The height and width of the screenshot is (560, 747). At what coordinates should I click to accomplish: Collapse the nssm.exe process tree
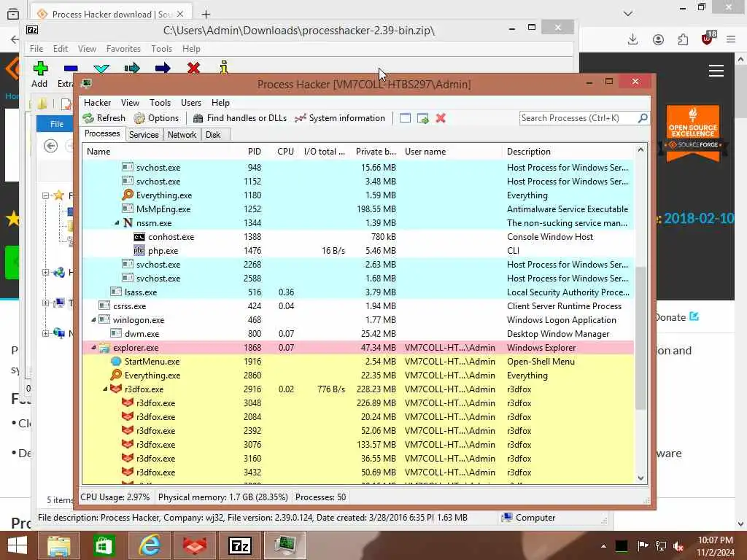click(x=117, y=223)
